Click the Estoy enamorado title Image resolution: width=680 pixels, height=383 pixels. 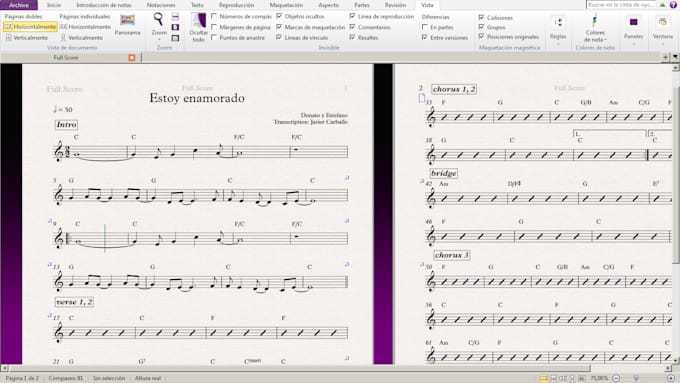point(197,98)
